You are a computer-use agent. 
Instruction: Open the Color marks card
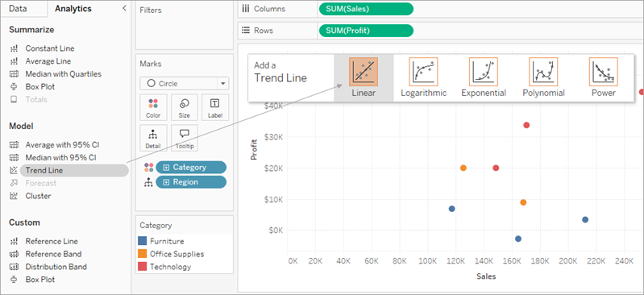(153, 107)
